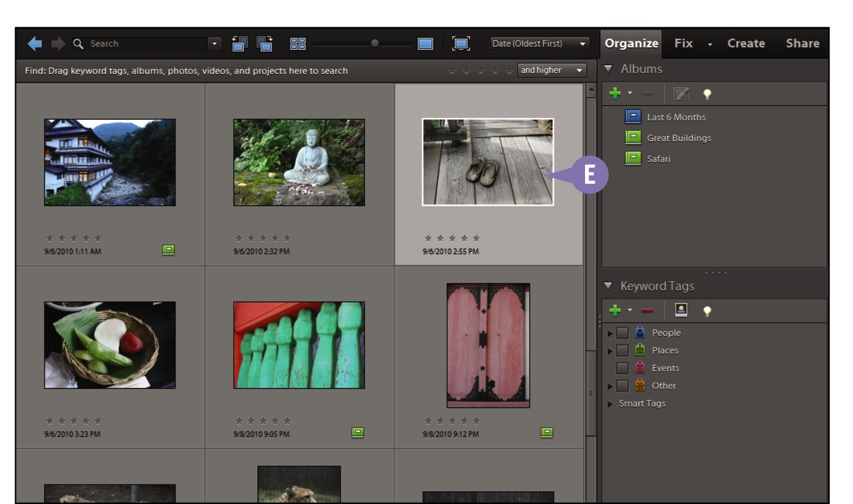Click album badge under 1:11 AM photo
Viewport: 853px width, 504px height.
pyautogui.click(x=168, y=251)
